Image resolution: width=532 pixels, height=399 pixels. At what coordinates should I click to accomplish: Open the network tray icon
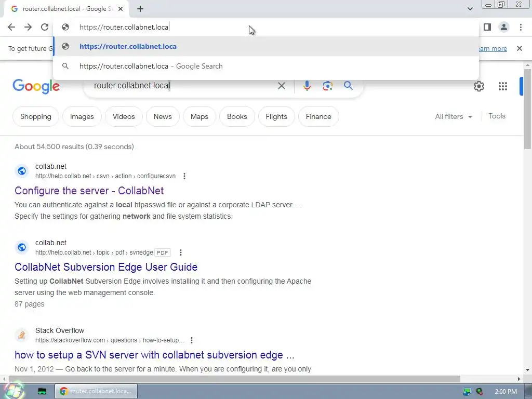pos(467,392)
